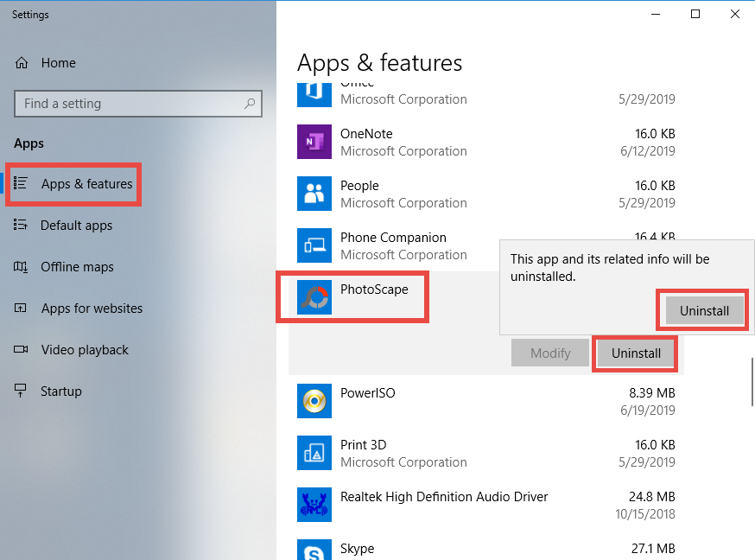Click the Startup sidebar icon
Viewport: 755px width, 560px height.
point(20,391)
